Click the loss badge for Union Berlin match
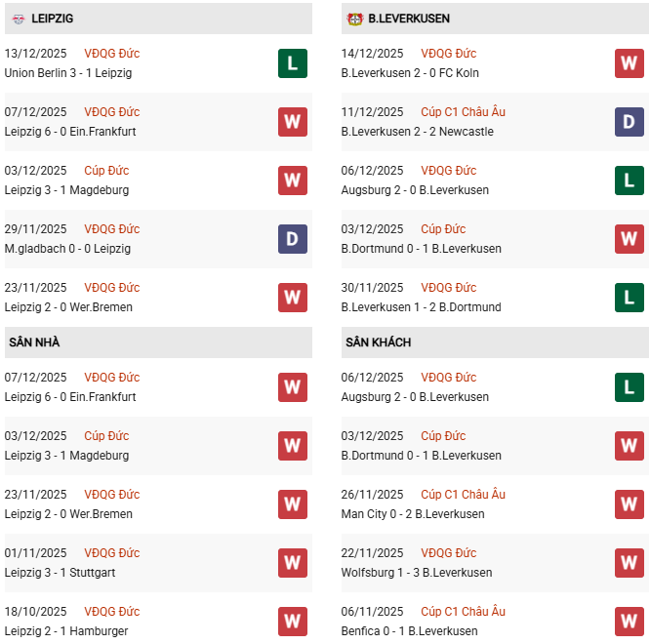Screen dimensions: 650x644 coord(293,63)
